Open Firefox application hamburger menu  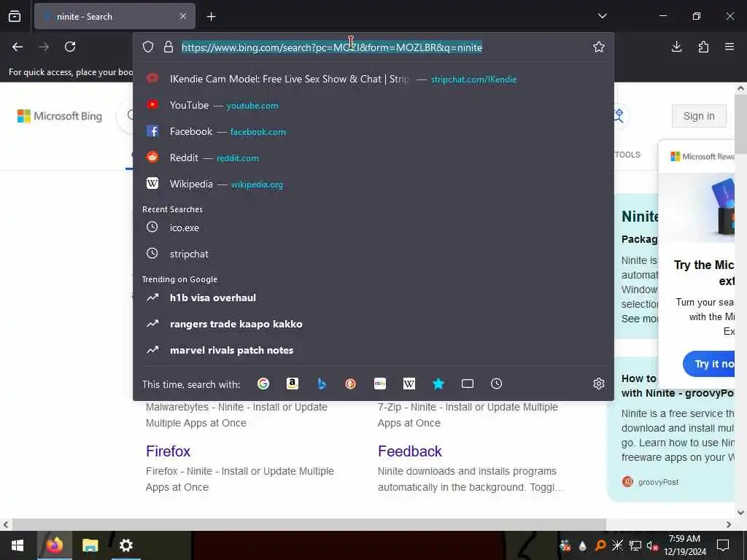[x=729, y=47]
